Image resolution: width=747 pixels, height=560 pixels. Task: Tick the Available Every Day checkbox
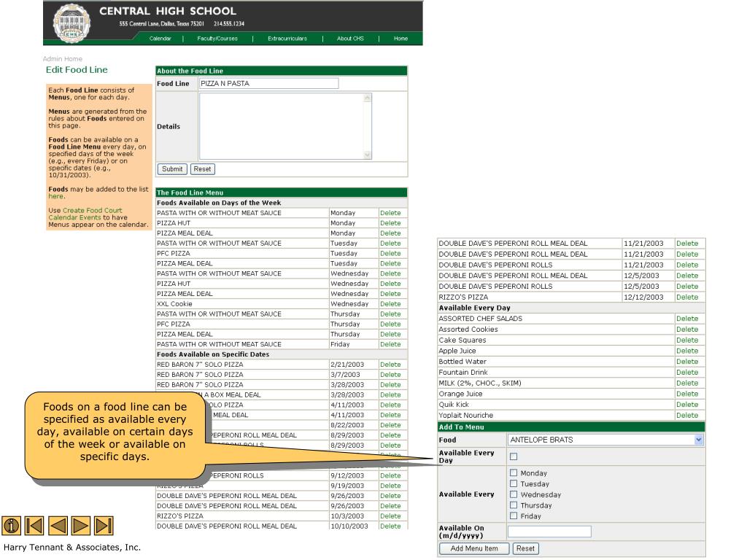point(514,456)
